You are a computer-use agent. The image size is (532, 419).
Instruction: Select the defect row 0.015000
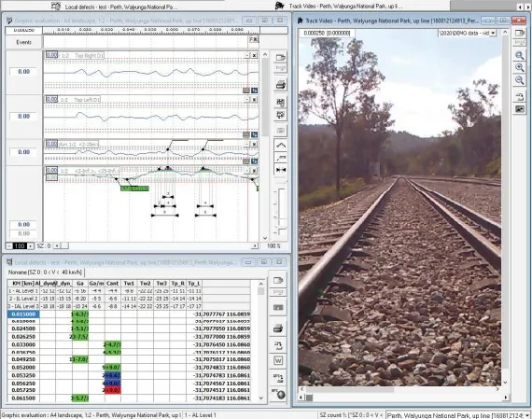[129, 314]
